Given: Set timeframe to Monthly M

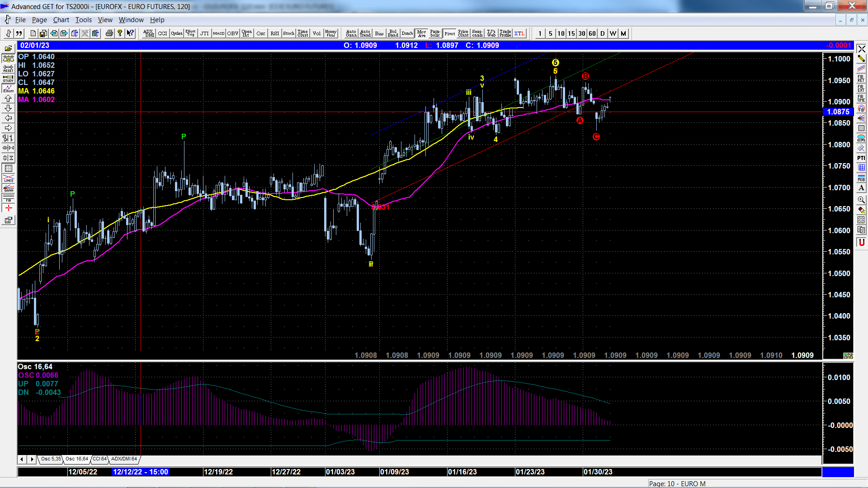Looking at the screenshot, I should (x=623, y=33).
